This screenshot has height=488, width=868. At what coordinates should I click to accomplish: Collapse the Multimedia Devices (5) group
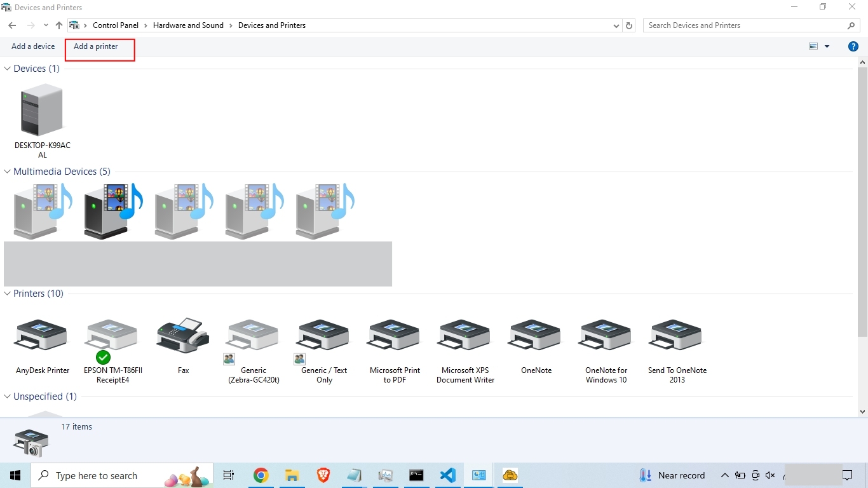tap(8, 172)
